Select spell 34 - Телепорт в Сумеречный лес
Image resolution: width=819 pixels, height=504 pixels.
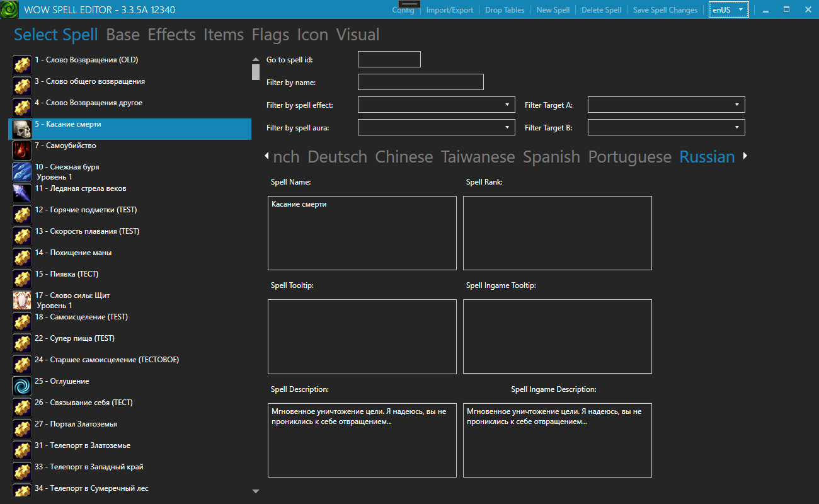click(x=130, y=491)
